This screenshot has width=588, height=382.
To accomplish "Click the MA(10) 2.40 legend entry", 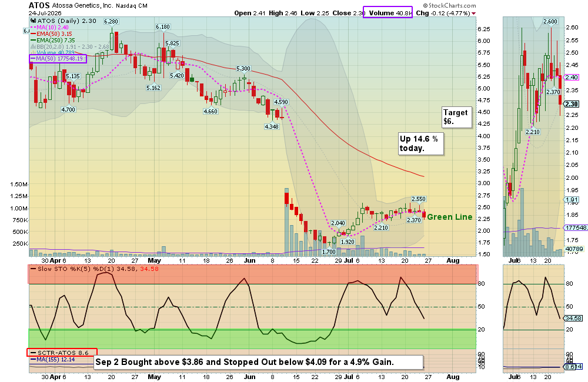I will (49, 28).
